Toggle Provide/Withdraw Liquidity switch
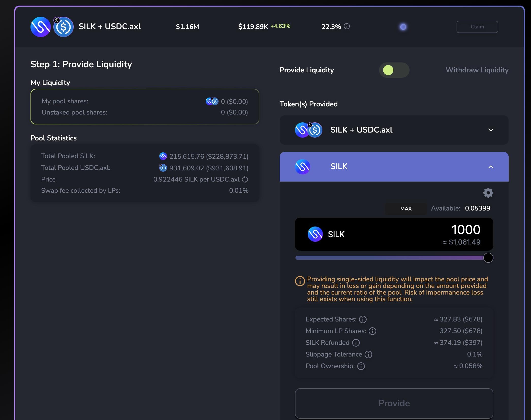 [394, 70]
